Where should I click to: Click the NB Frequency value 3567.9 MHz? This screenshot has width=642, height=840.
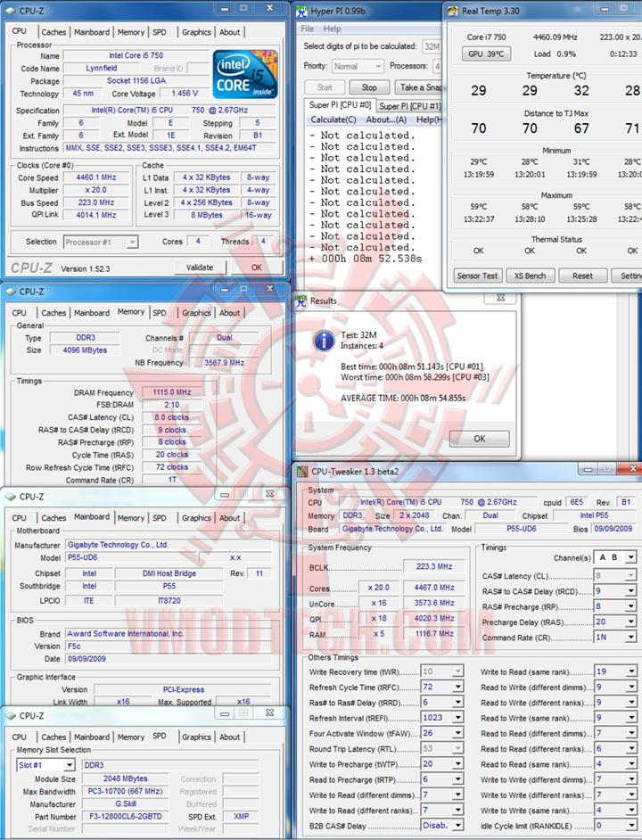click(x=224, y=363)
